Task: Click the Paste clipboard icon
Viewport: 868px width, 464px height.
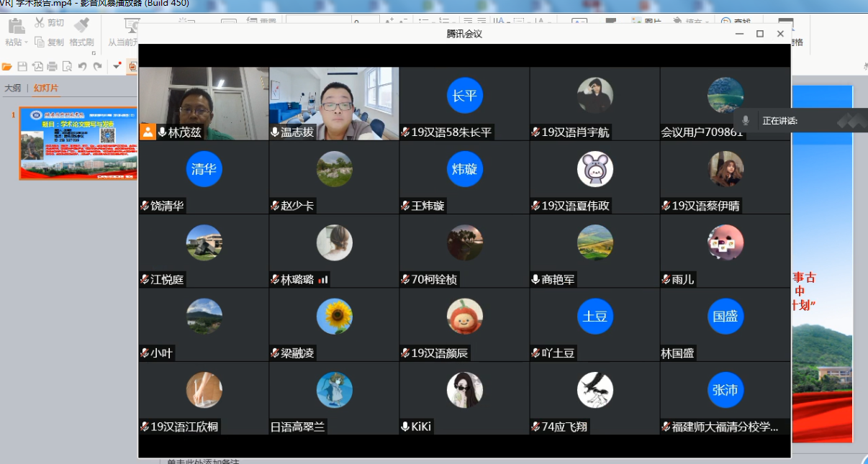Action: pyautogui.click(x=16, y=27)
